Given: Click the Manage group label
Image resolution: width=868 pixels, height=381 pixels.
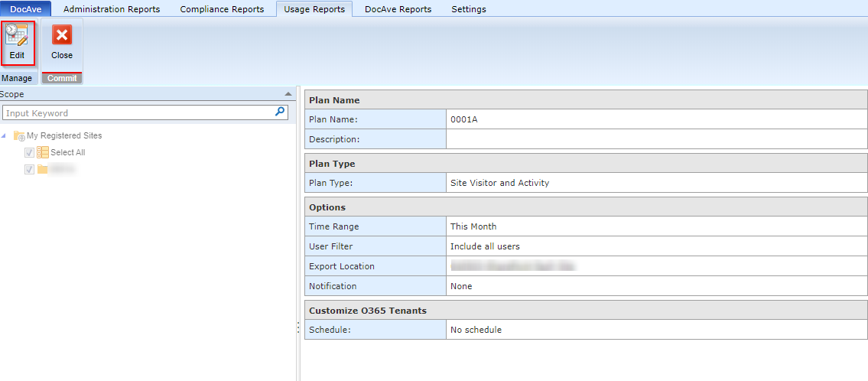Looking at the screenshot, I should tap(17, 78).
